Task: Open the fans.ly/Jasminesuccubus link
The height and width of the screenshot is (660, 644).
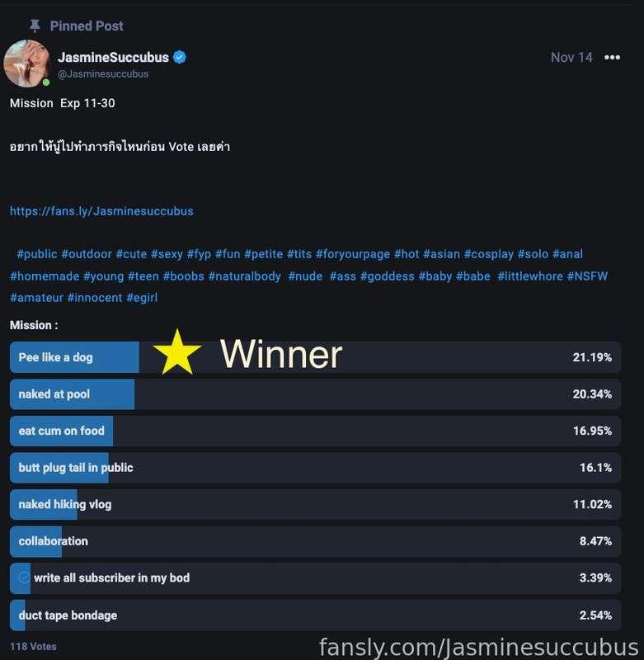Action: pyautogui.click(x=101, y=211)
